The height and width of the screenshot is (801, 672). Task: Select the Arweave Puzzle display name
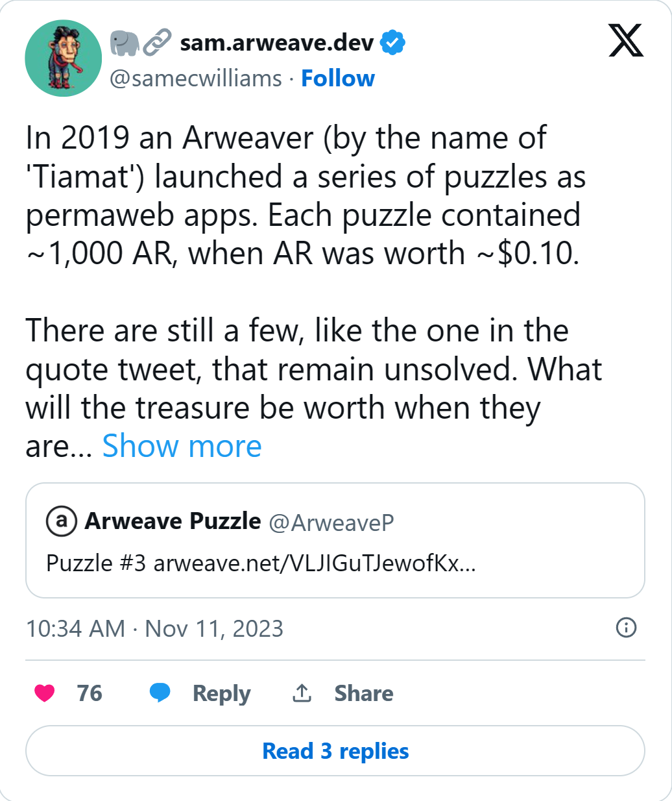pyautogui.click(x=172, y=521)
